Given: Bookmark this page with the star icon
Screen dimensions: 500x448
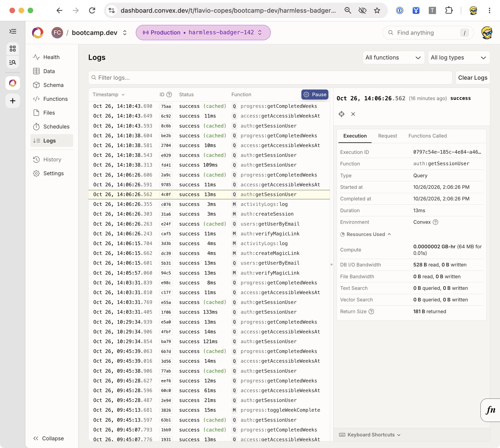Looking at the screenshot, I should (x=377, y=10).
